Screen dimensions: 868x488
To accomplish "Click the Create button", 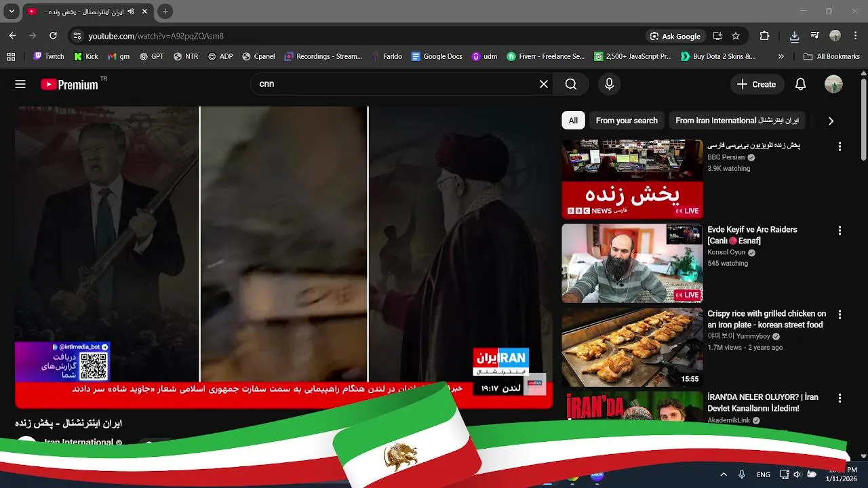I will [757, 84].
